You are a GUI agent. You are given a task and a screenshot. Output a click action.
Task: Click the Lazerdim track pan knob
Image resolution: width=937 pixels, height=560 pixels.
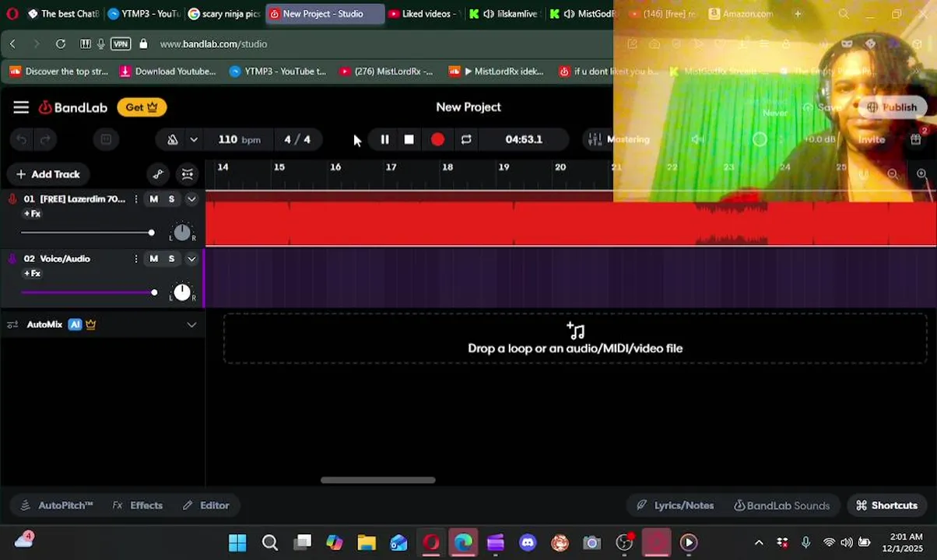point(181,232)
